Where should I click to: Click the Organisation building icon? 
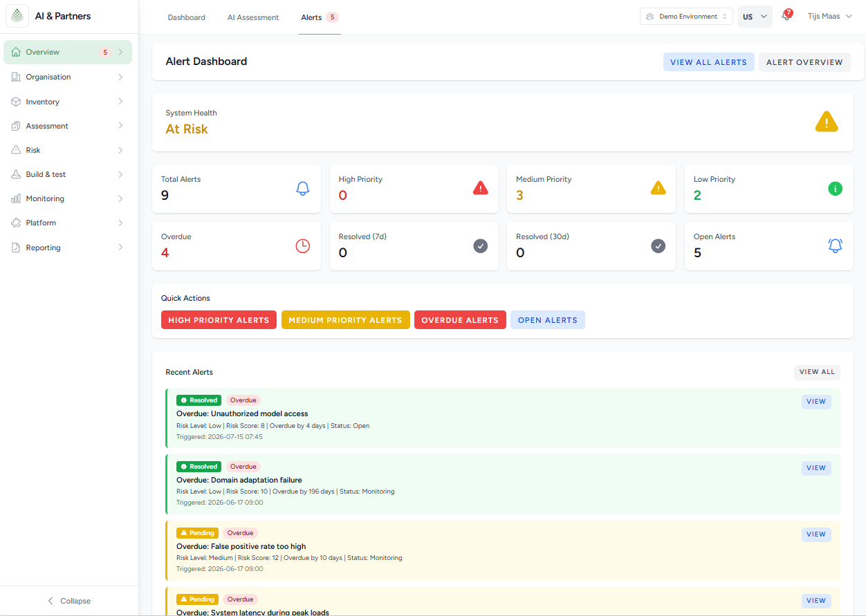[x=16, y=77]
